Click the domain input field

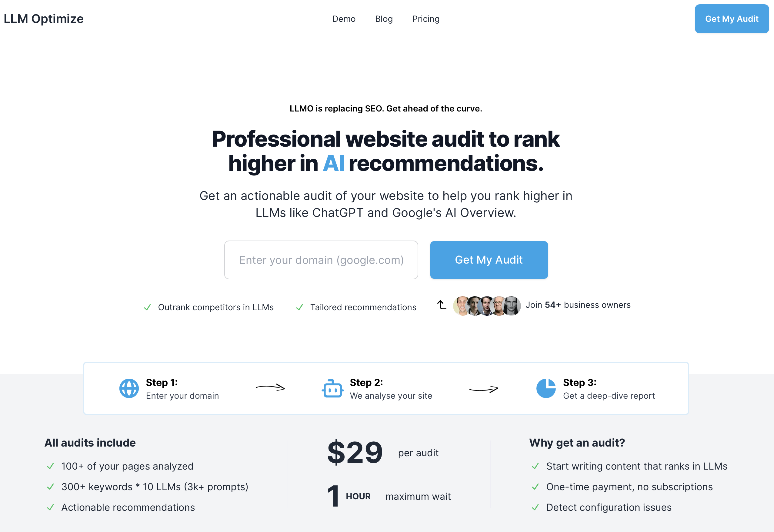321,259
